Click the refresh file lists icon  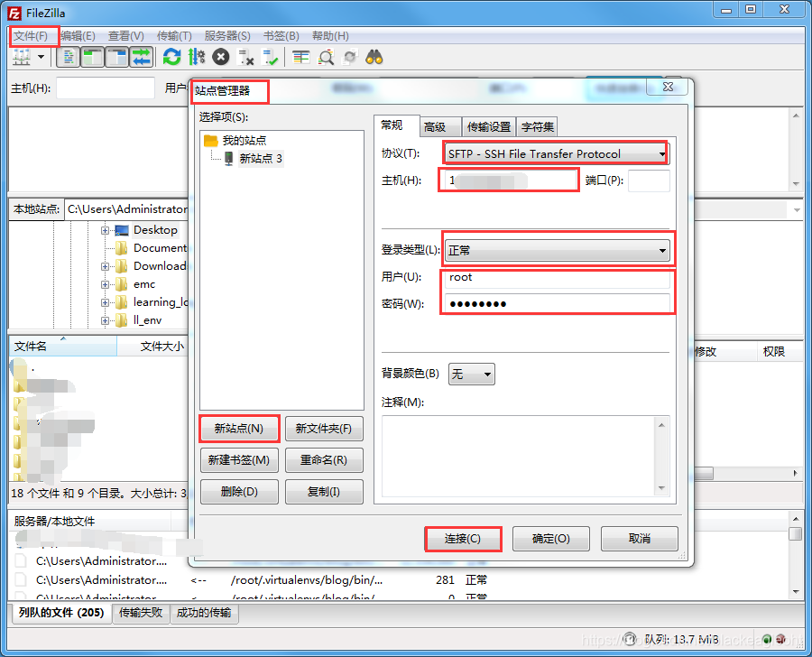click(172, 57)
